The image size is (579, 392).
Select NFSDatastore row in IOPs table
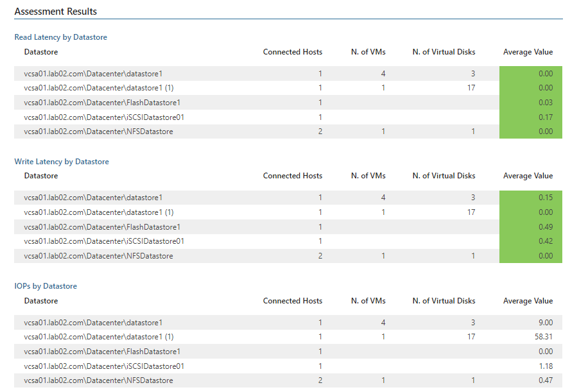tap(288, 380)
